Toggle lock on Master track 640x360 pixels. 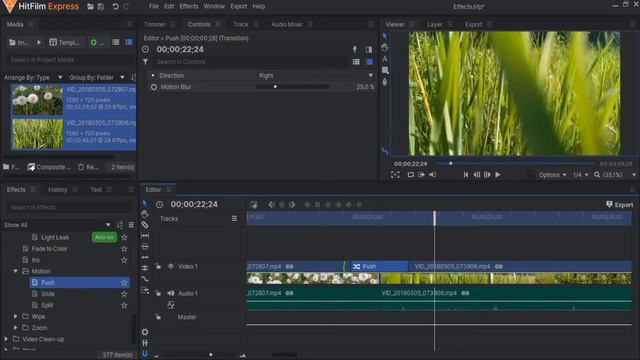[158, 317]
